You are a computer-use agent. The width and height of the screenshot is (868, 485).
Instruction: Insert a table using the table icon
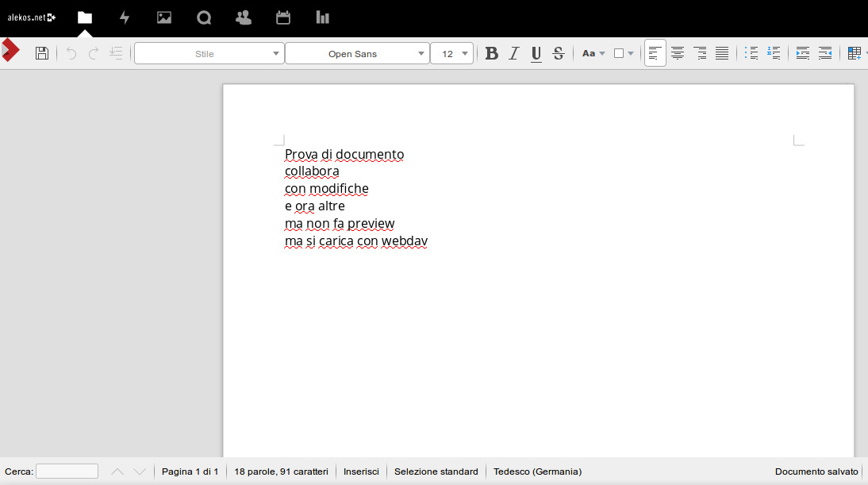click(x=854, y=53)
